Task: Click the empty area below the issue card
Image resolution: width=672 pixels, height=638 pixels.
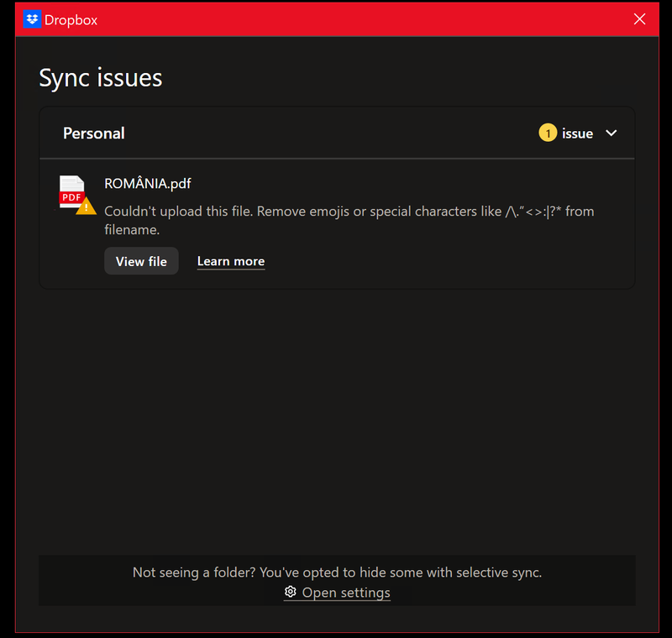Action: [x=336, y=420]
